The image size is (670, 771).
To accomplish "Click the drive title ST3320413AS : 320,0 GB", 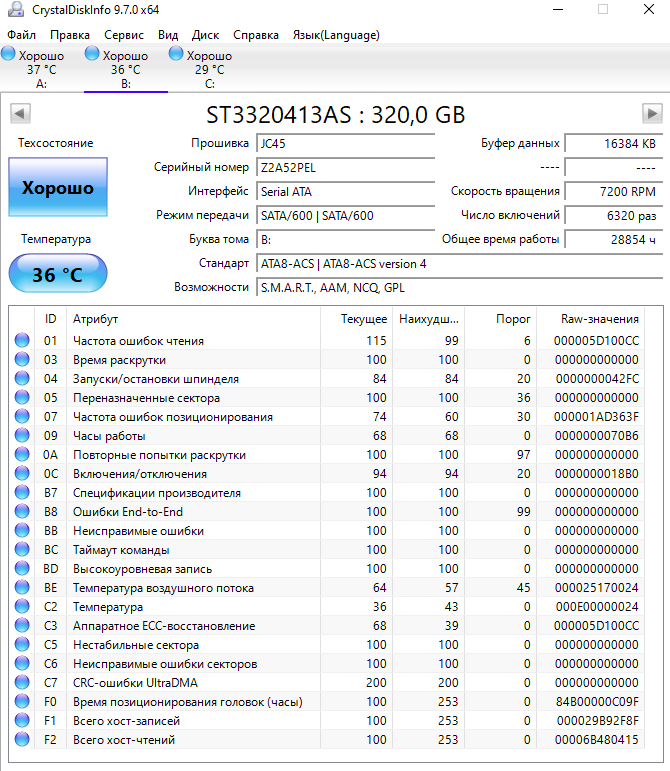I will 335,115.
